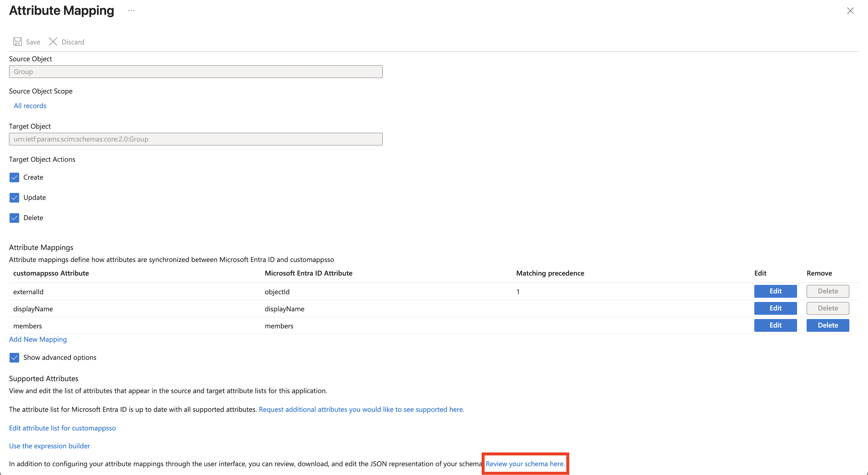Click the Source Object Group field
This screenshot has width=868, height=475.
[195, 72]
